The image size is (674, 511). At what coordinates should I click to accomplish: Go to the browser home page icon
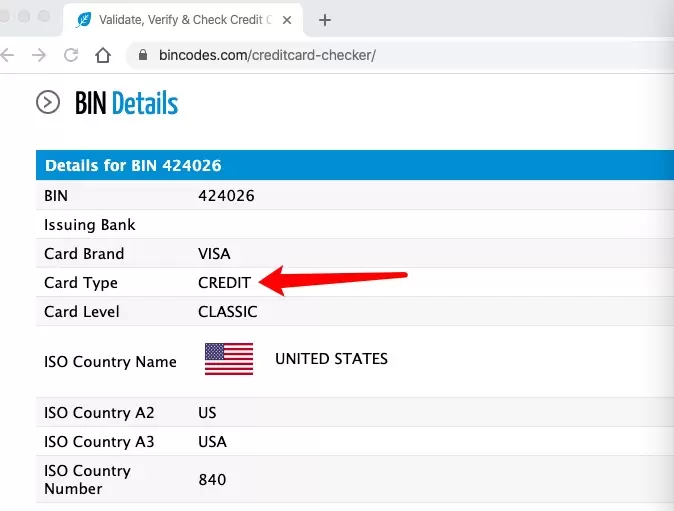(103, 55)
